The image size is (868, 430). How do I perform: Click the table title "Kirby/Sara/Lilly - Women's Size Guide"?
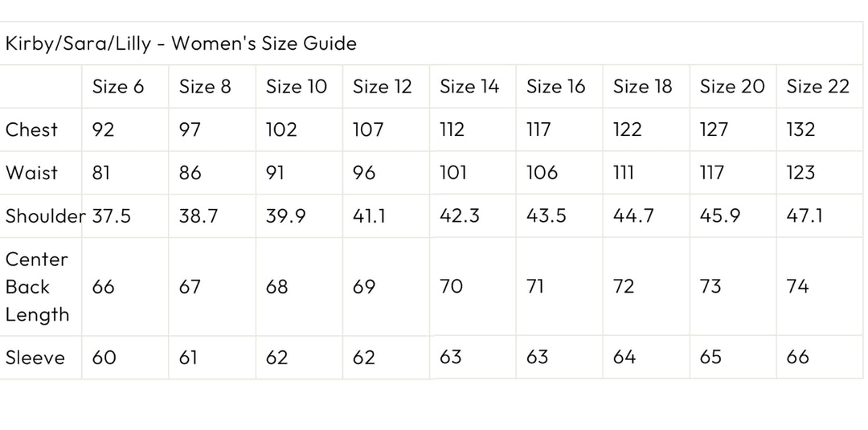[181, 43]
